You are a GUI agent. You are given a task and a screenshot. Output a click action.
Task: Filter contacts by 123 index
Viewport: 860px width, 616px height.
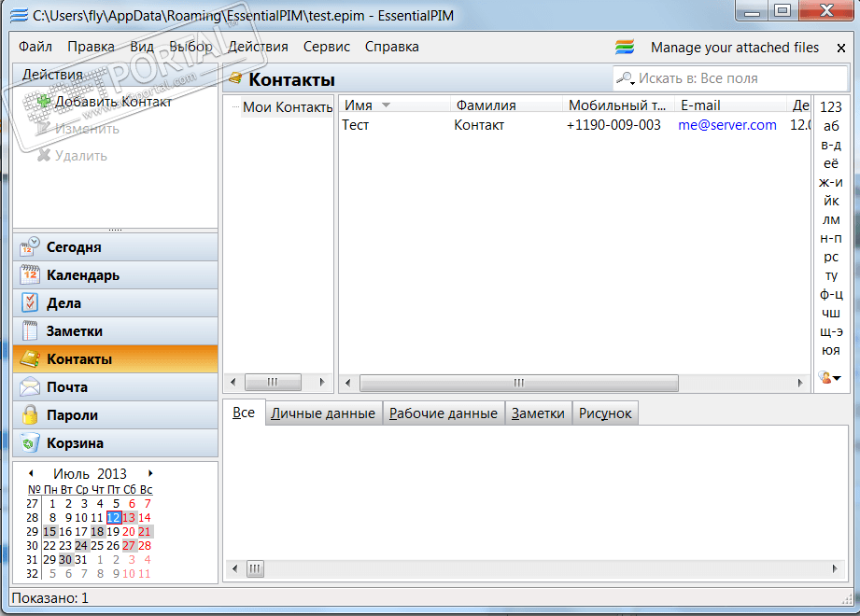click(x=830, y=107)
